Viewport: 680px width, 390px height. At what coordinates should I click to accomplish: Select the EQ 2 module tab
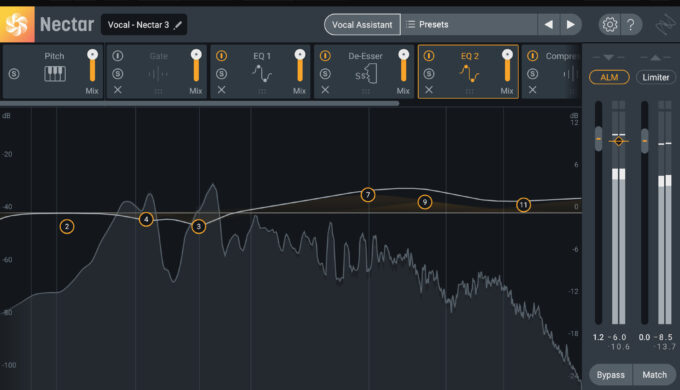tap(468, 72)
